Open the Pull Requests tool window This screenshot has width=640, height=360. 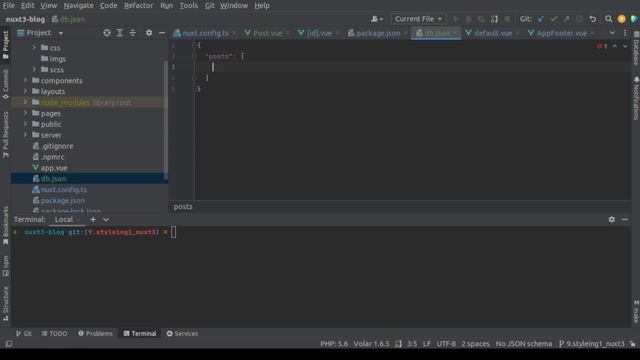pyautogui.click(x=5, y=135)
